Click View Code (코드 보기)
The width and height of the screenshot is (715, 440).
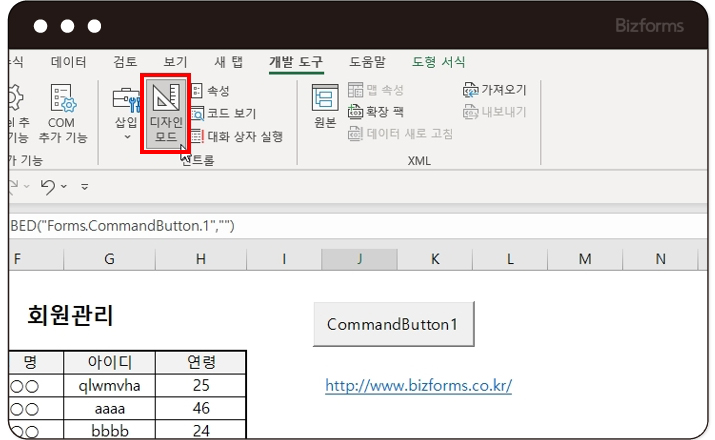coord(223,113)
